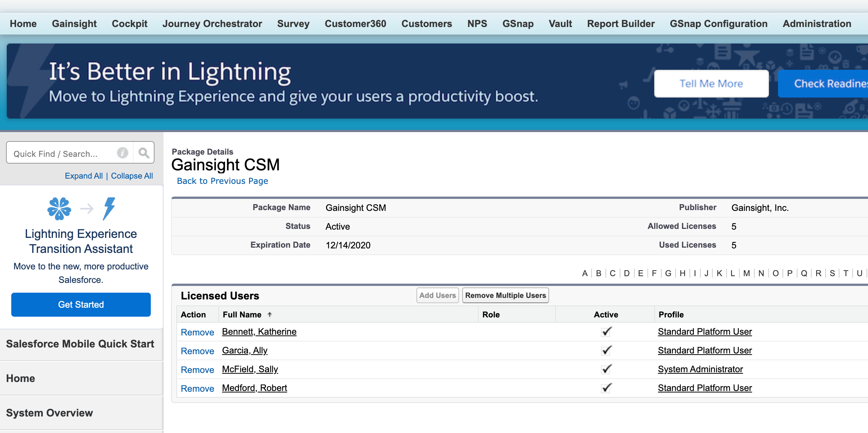Switch to the GSnap tab
The width and height of the screenshot is (868, 433).
518,24
